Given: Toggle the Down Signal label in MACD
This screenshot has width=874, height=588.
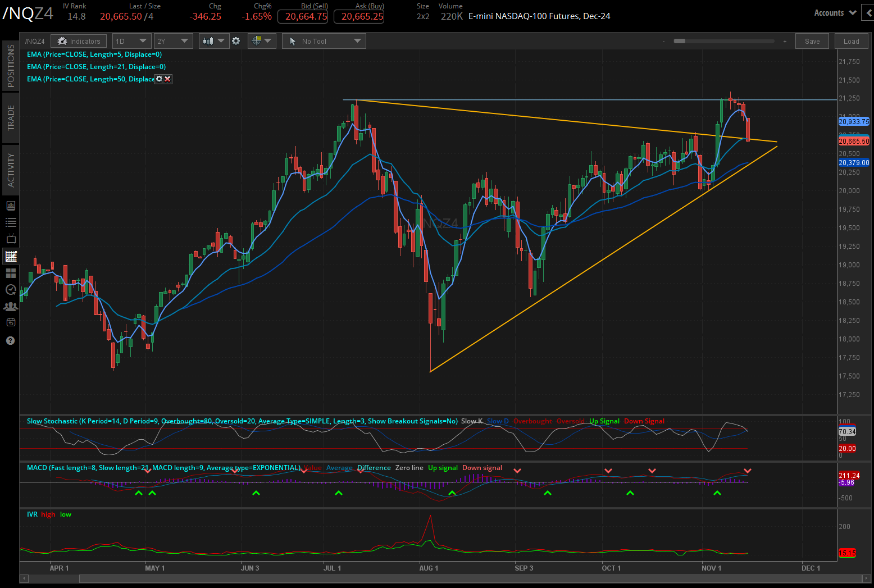Looking at the screenshot, I should [482, 467].
